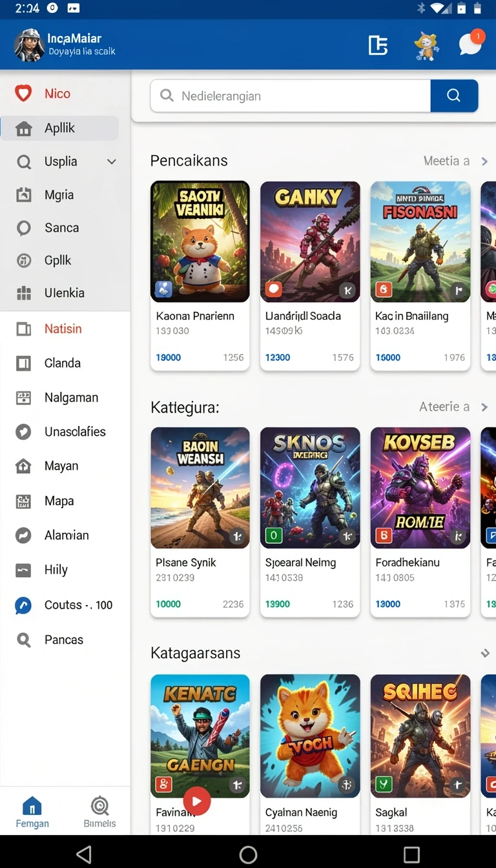Open the Plsane Synik game cover
The image size is (496, 868).
click(200, 488)
